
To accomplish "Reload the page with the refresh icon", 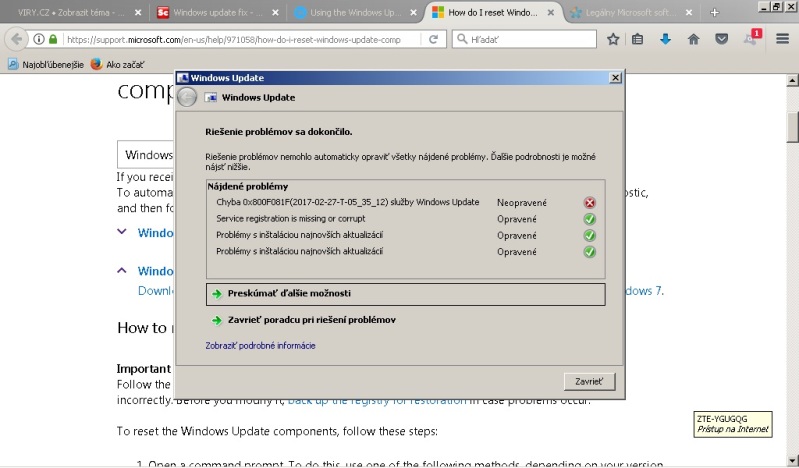I will coord(433,39).
